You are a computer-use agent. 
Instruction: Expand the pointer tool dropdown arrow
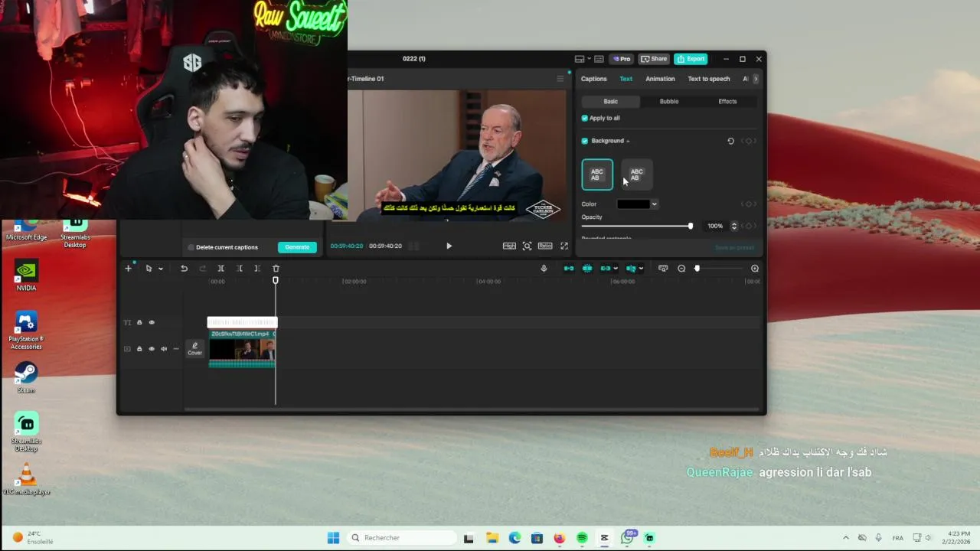[x=161, y=269]
